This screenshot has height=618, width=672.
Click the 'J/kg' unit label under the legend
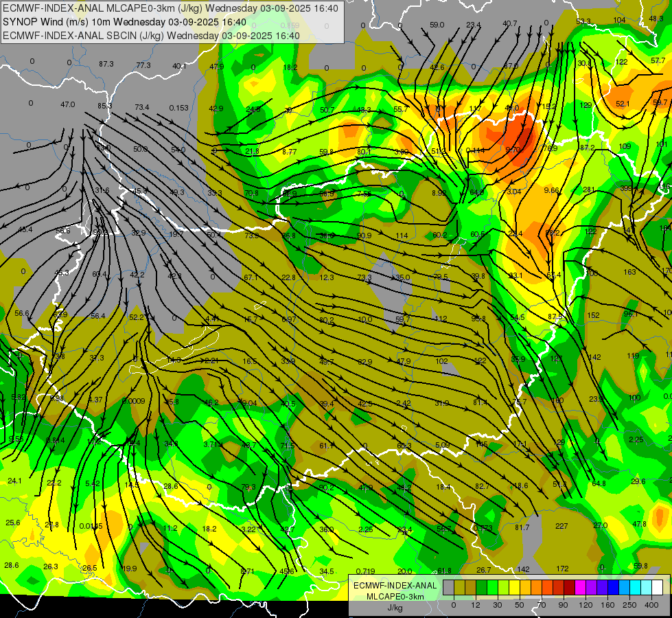click(395, 608)
